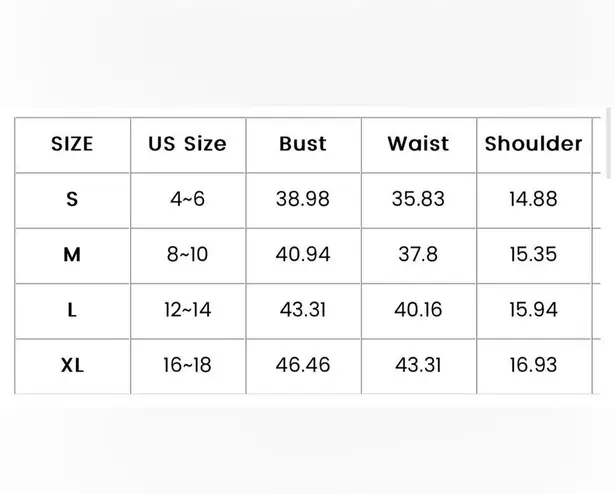The height and width of the screenshot is (494, 615).
Task: Click the Shoulder column header
Action: [x=533, y=144]
